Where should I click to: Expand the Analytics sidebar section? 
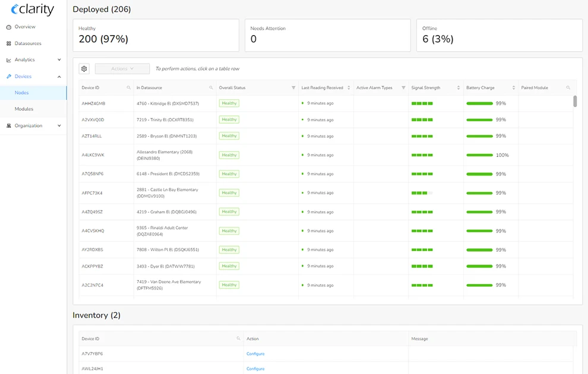59,60
